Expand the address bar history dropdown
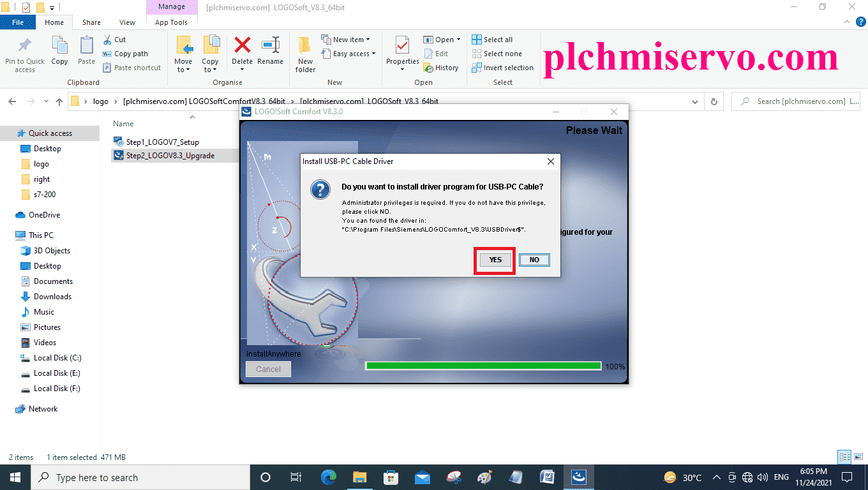Screen dimensions: 868x490 click(695, 101)
